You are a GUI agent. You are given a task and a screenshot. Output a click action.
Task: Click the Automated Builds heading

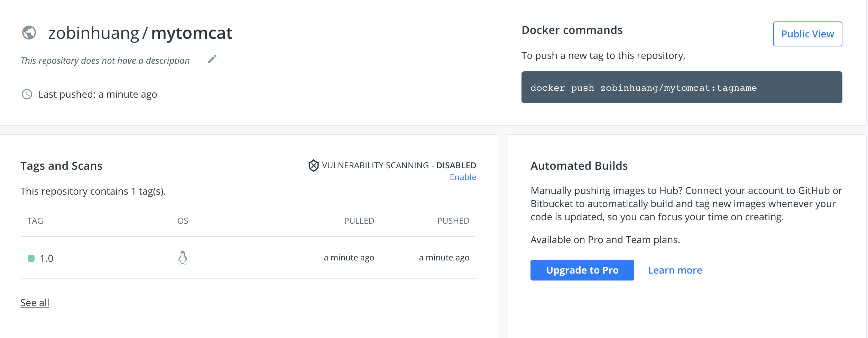579,166
